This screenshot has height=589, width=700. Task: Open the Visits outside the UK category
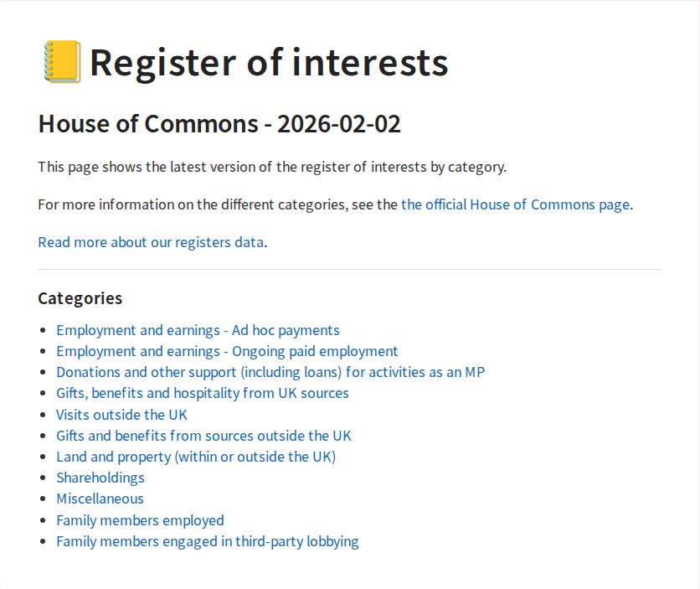(121, 415)
